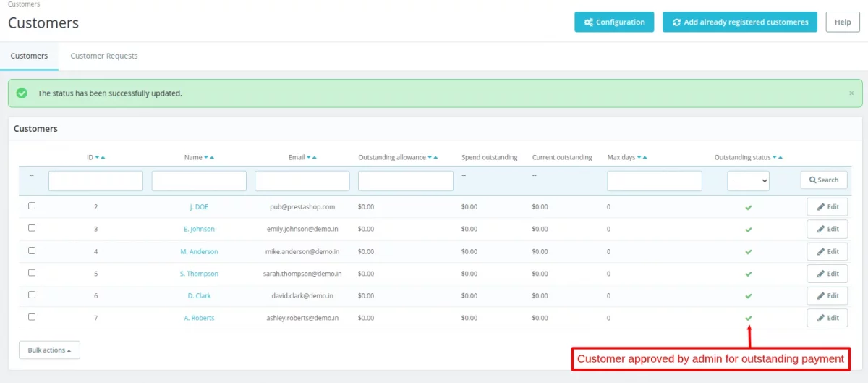Click status checkmark in A. Roberts row
This screenshot has height=383, width=868.
point(749,318)
